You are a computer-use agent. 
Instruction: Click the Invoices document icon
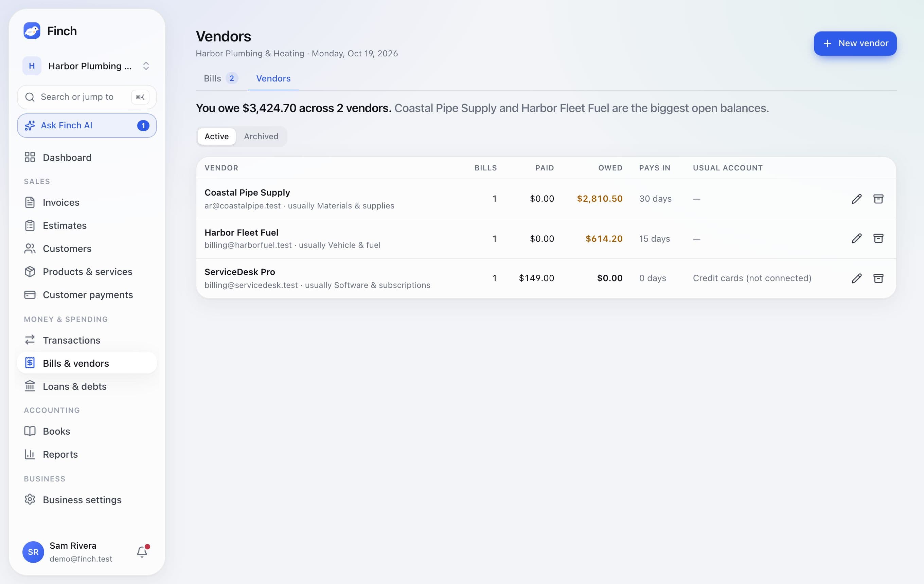point(30,202)
